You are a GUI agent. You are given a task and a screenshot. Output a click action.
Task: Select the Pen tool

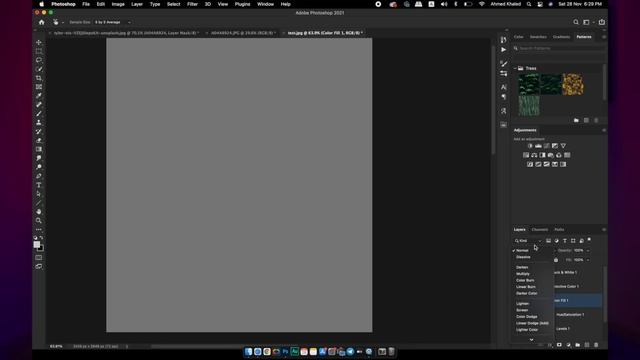coord(39,176)
